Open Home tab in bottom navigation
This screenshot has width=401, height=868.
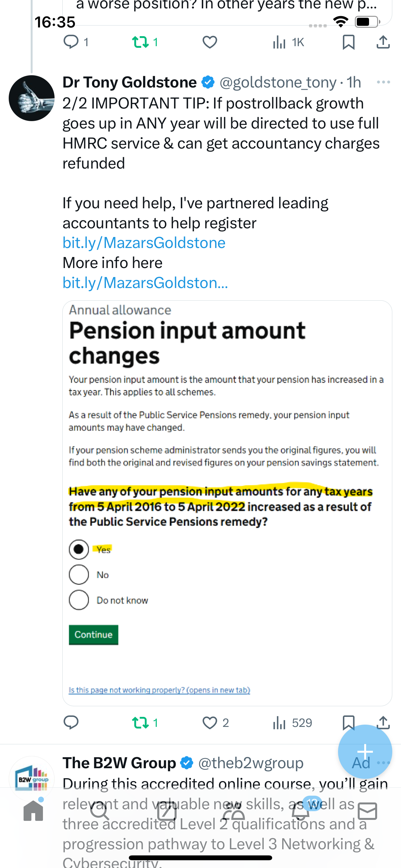coord(33,811)
